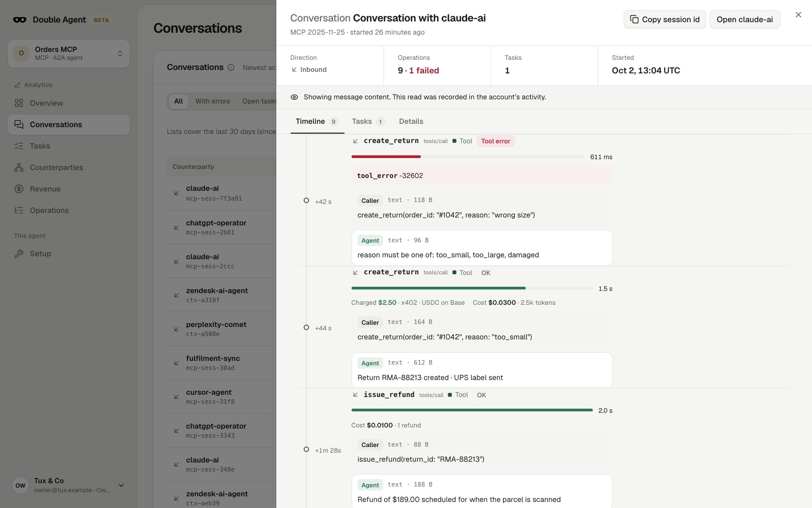
Task: Filter conversations With errors
Action: point(212,101)
